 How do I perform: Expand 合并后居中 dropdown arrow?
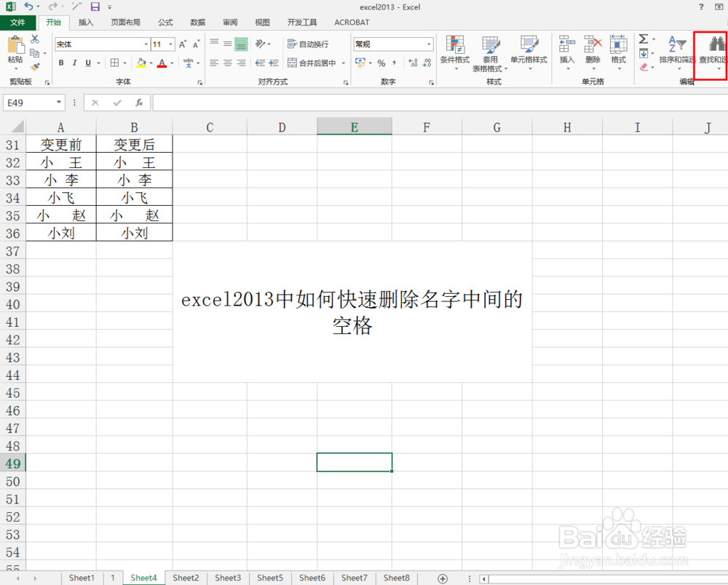coord(344,63)
